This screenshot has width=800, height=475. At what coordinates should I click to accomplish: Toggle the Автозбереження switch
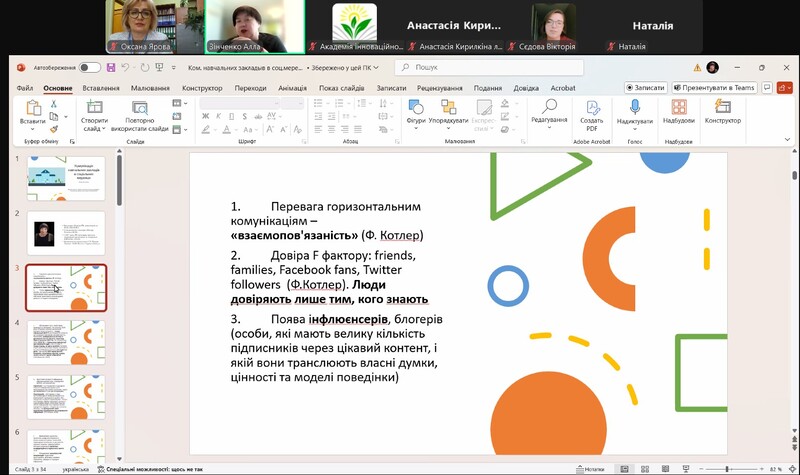90,67
